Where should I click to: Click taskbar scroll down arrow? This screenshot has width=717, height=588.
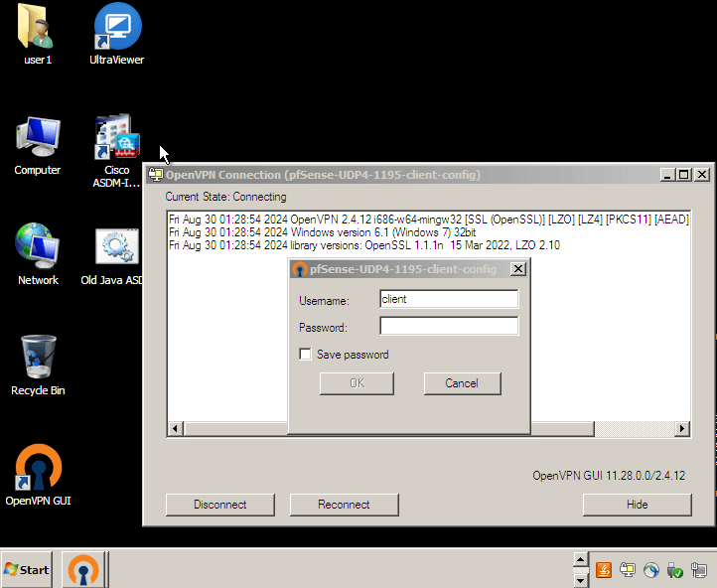(581, 581)
